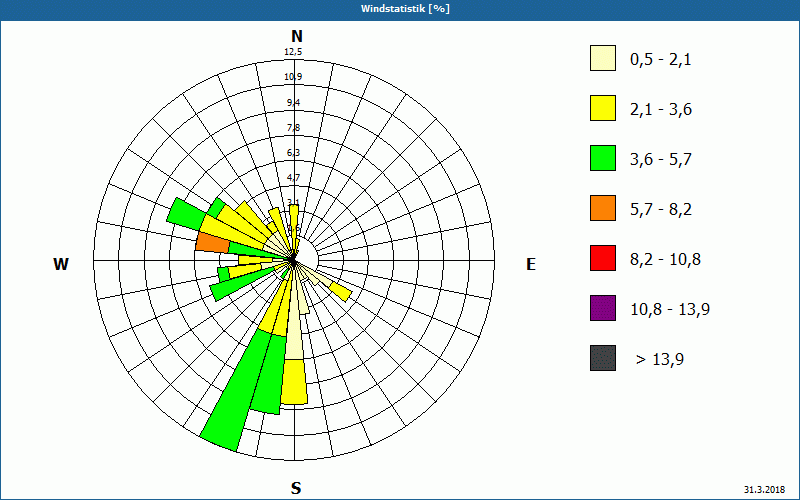The width and height of the screenshot is (800, 500).
Task: Click the small yellow southeast bar segment
Action: [340, 291]
